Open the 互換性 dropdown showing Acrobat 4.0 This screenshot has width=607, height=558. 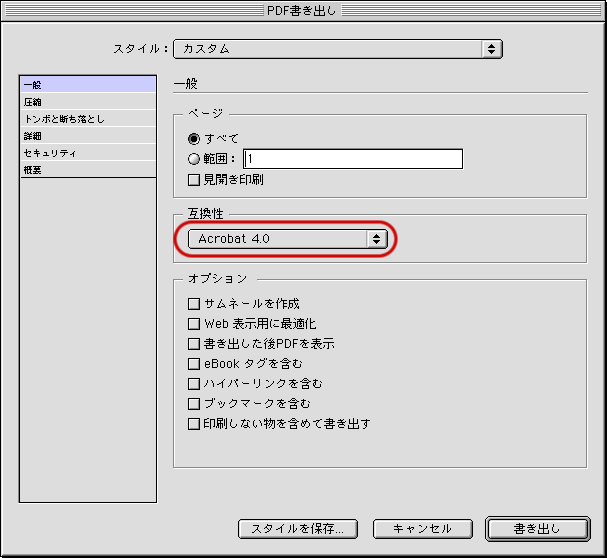(288, 239)
